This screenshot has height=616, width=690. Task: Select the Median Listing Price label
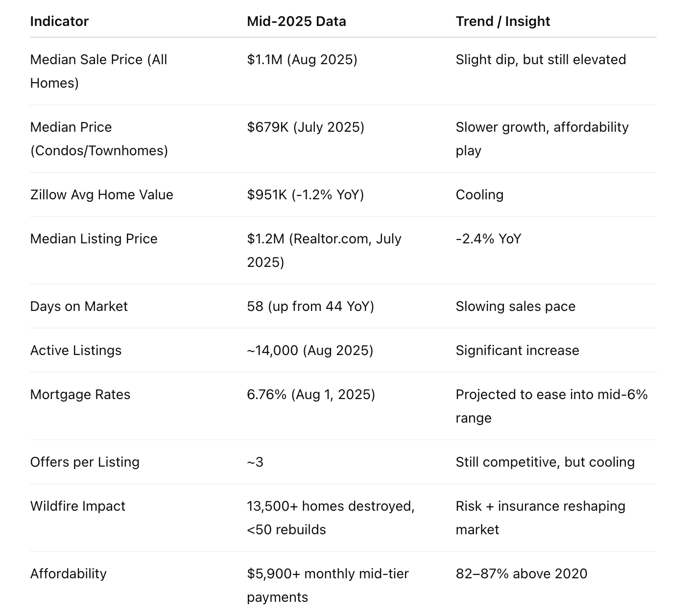click(94, 239)
